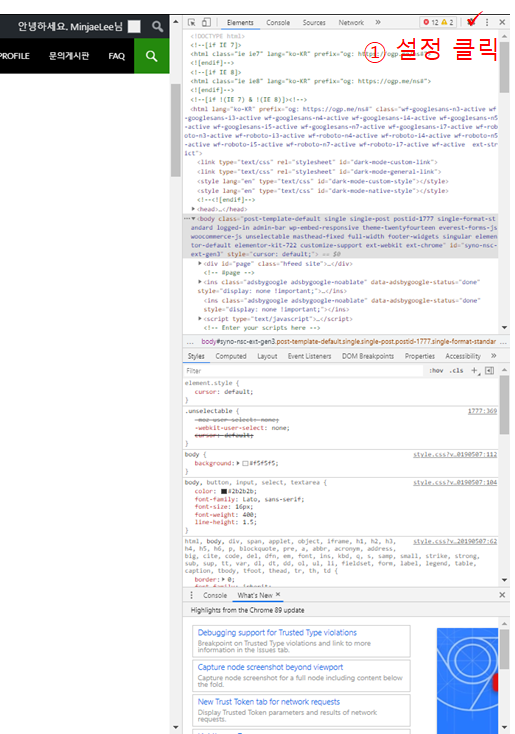Screen dimensions: 515x734
Task: Open the Event Listeners pane tab
Action: 309,356
